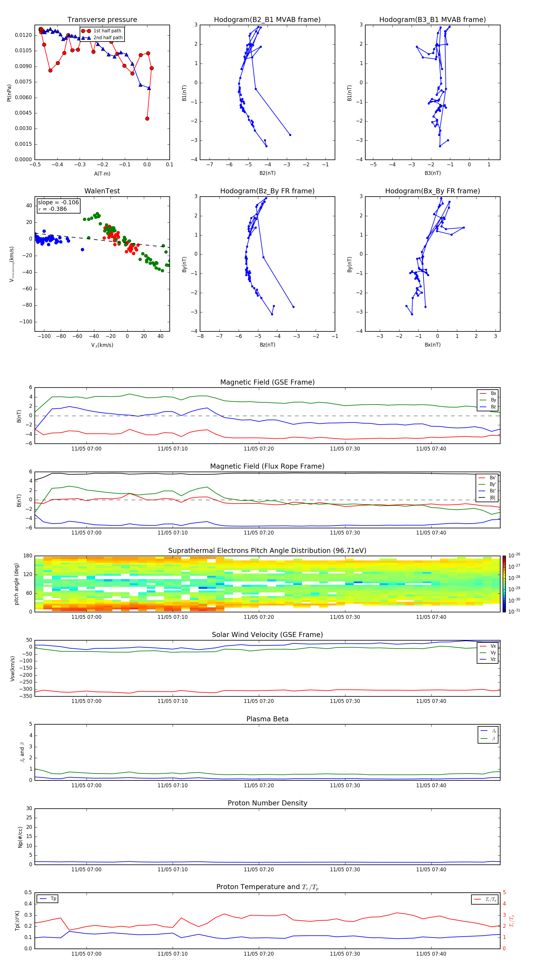Viewport: 535px width, 980px height.
Task: Click the 'Hodogram(Bx_By FR frame)' title
Action: 432,191
